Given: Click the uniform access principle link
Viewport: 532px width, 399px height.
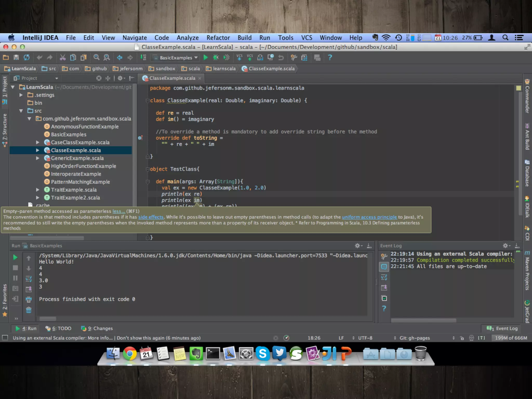Looking at the screenshot, I should click(x=369, y=217).
